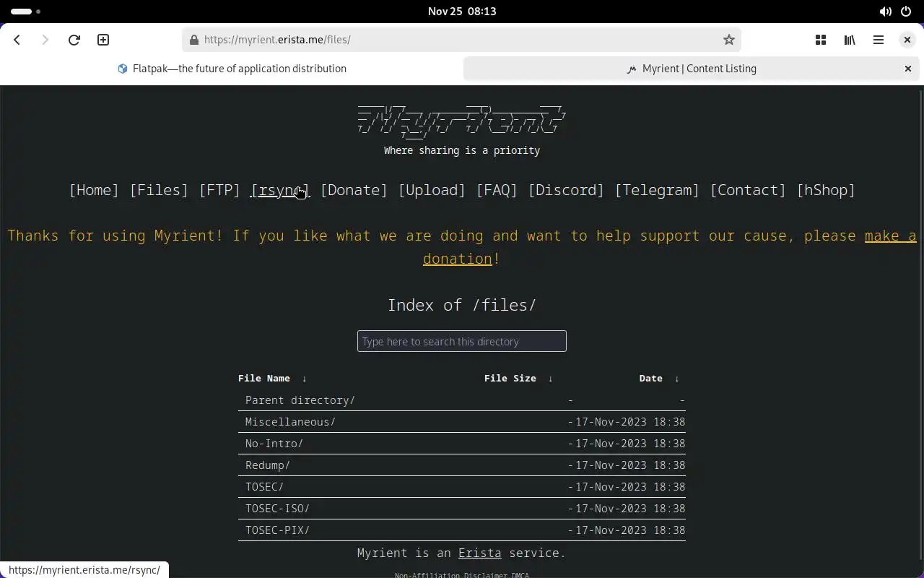
Task: Open the [Home] link
Action: pyautogui.click(x=94, y=190)
